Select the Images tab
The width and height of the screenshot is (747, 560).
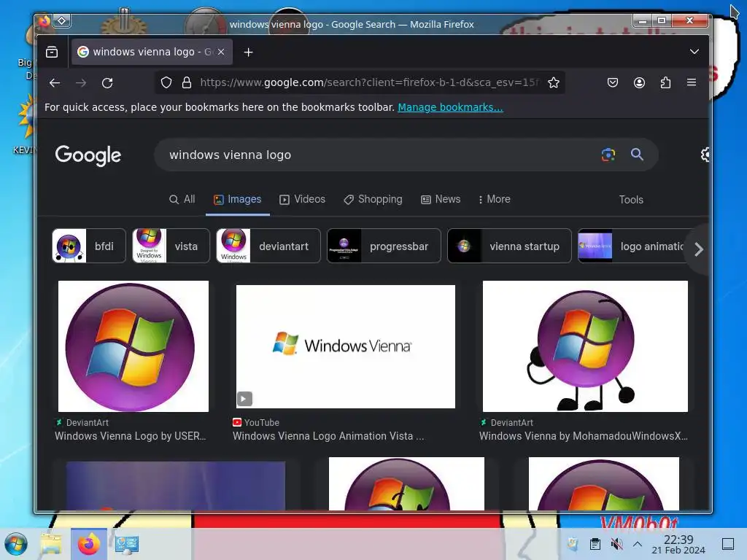pos(237,200)
